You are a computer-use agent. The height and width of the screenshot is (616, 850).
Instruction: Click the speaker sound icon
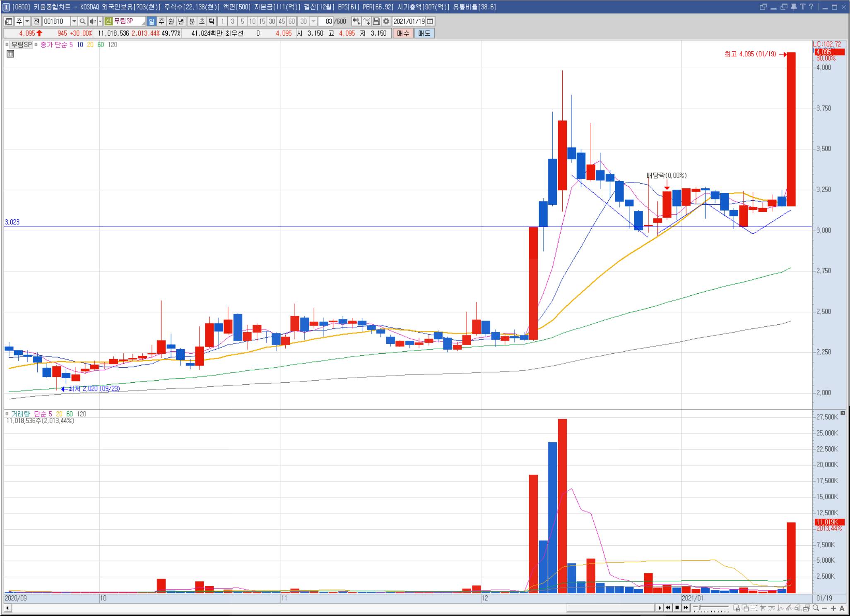pyautogui.click(x=92, y=21)
